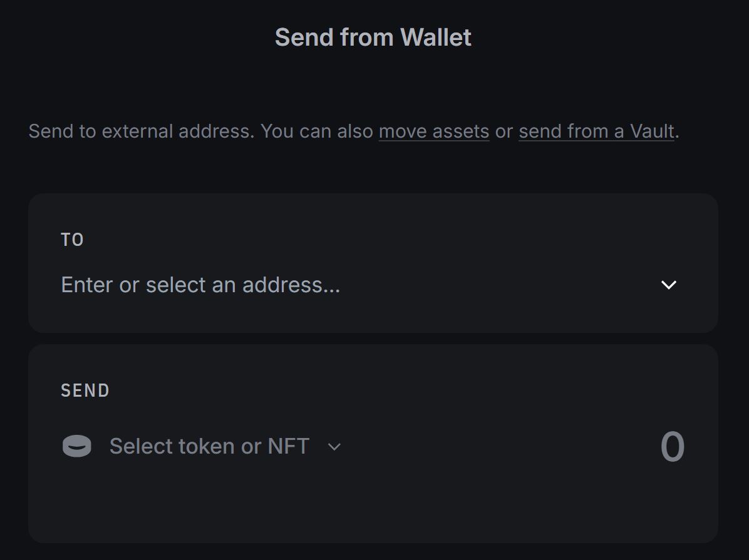Focus the "Enter or select an address" field

(200, 285)
